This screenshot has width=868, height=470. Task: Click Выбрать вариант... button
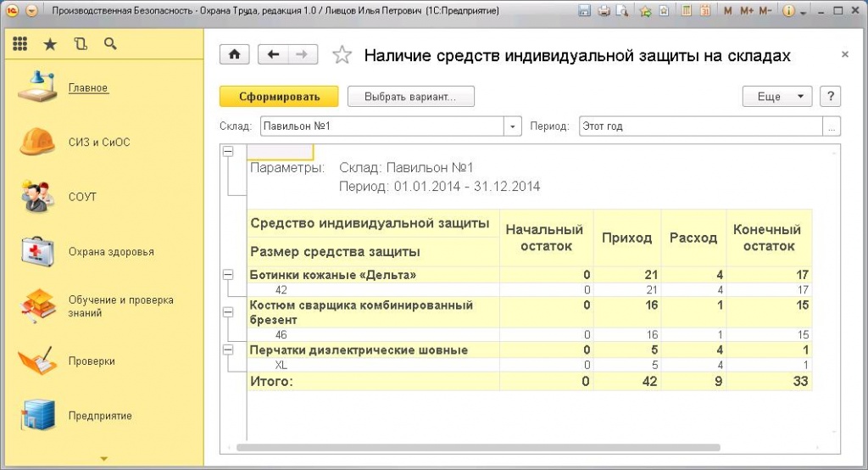click(411, 97)
